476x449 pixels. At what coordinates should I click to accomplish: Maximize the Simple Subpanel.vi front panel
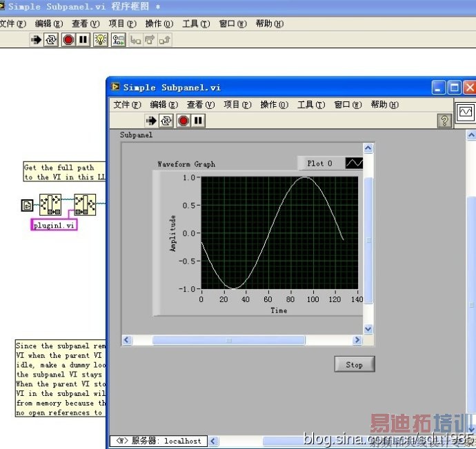pyautogui.click(x=454, y=88)
